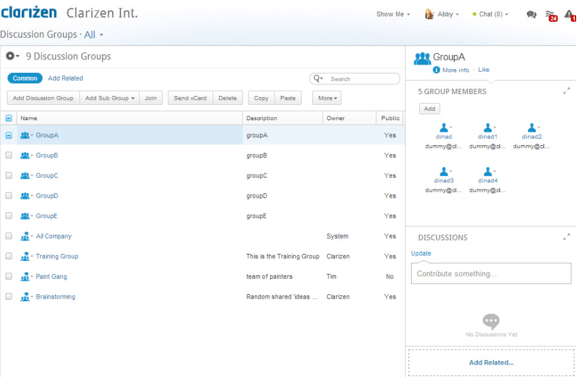Open the alerts notification icon

[x=568, y=15]
